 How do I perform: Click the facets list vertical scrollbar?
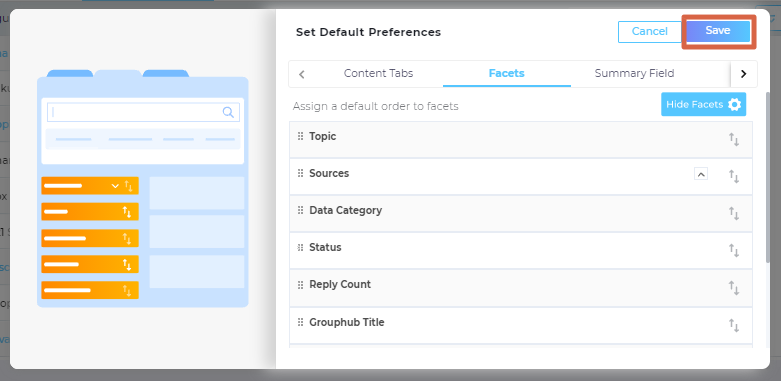tap(768, 177)
